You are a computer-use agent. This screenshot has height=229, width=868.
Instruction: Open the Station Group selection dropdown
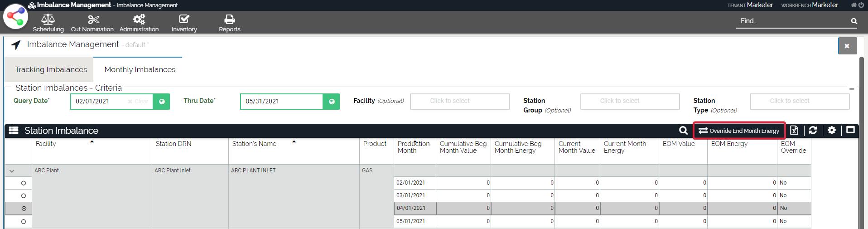[x=630, y=101]
